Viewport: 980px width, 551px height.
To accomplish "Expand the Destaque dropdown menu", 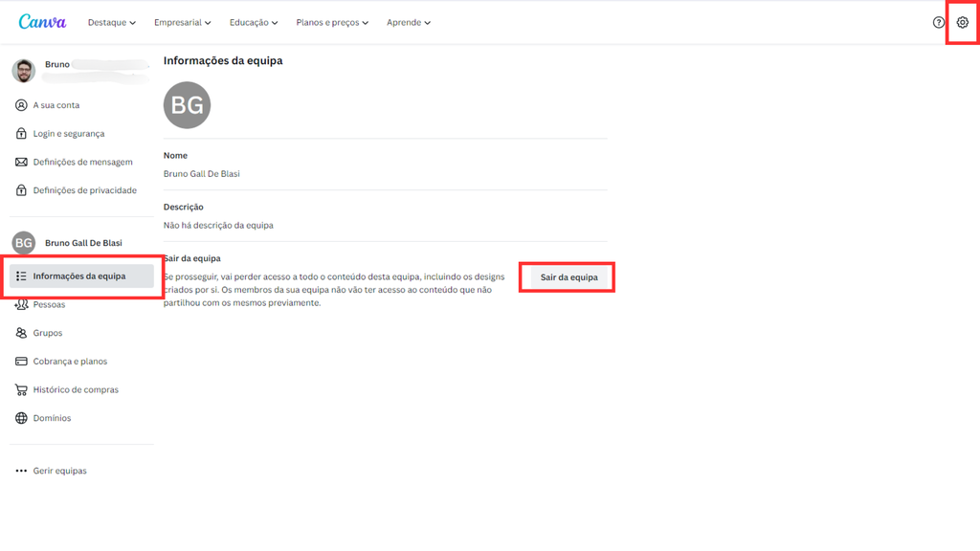I will (111, 23).
